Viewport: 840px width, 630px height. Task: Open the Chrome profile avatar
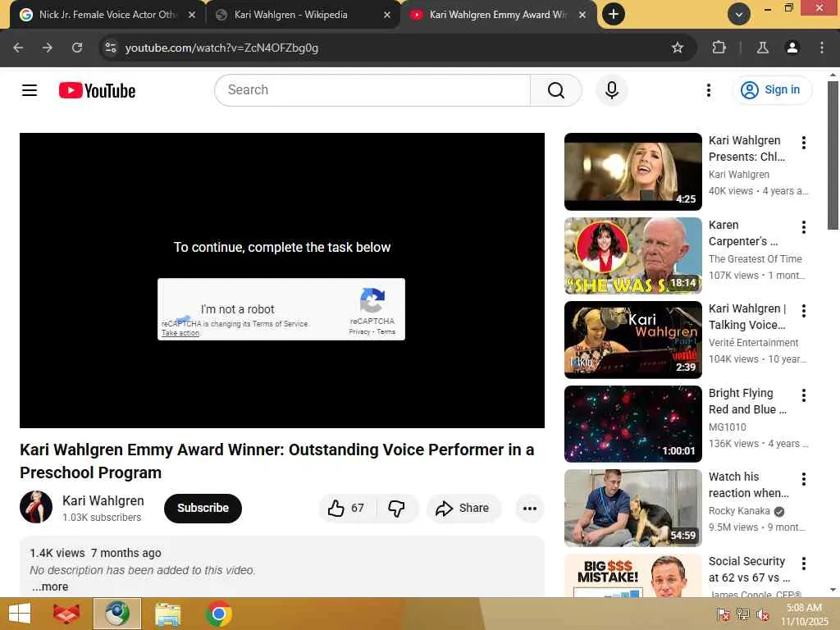(792, 48)
